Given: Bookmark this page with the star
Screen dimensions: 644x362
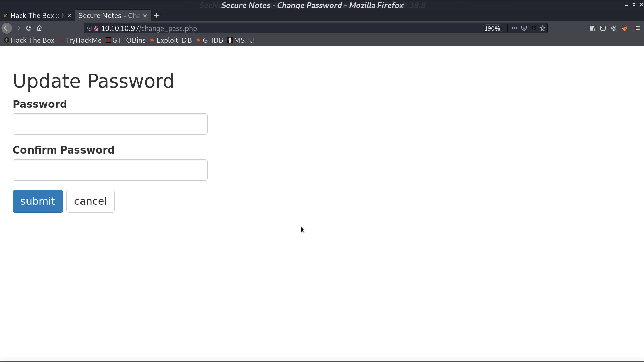Looking at the screenshot, I should tap(543, 28).
